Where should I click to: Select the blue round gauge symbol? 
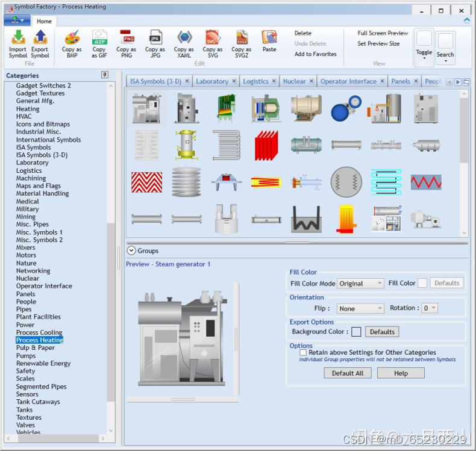click(346, 108)
